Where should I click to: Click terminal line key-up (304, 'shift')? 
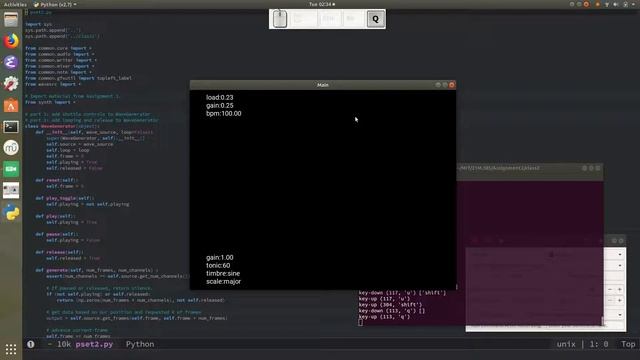[391, 304]
